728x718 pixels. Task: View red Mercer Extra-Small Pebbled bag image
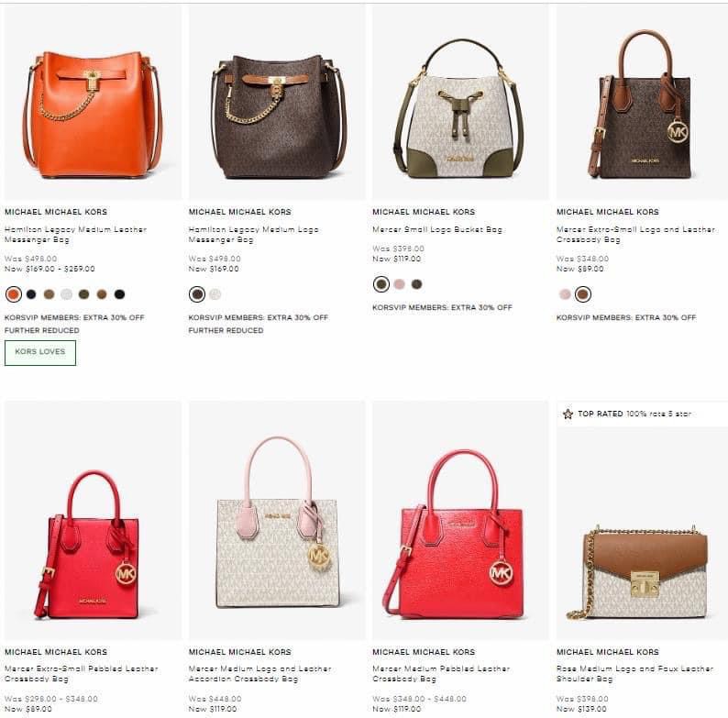tap(93, 521)
